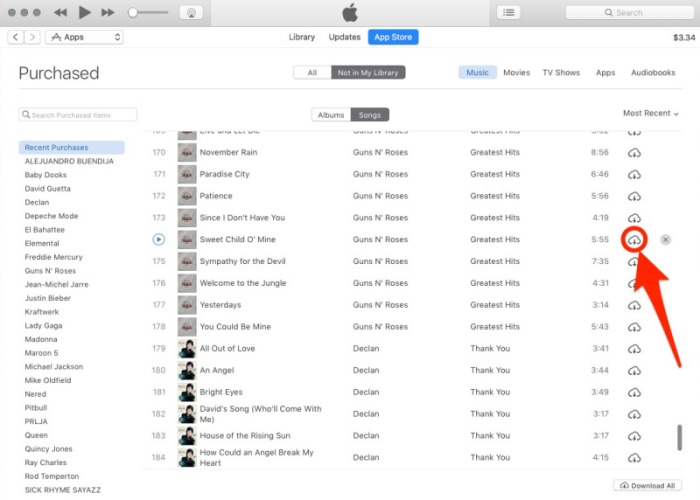
Task: Download Sweet Child O' Mine cloud icon
Action: click(634, 240)
